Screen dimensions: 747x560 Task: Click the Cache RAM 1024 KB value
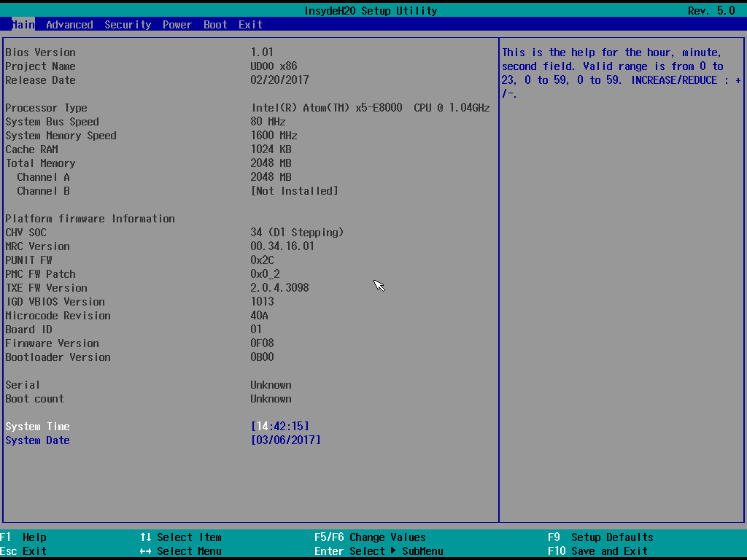[x=271, y=149]
